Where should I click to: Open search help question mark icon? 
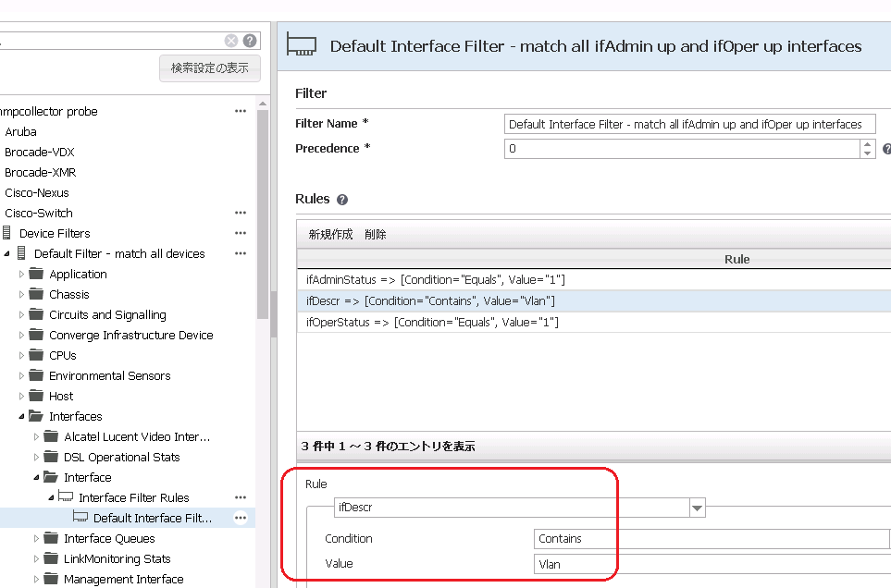pyautogui.click(x=250, y=41)
